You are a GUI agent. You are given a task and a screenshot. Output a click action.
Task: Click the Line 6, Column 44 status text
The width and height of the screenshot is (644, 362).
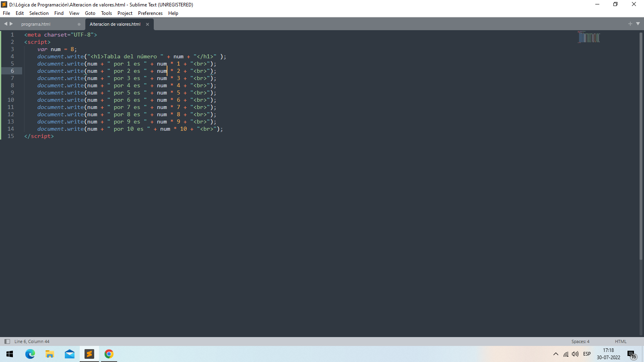32,341
